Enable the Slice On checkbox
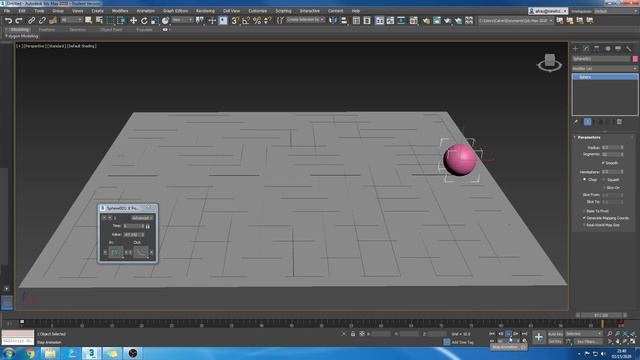 click(604, 188)
